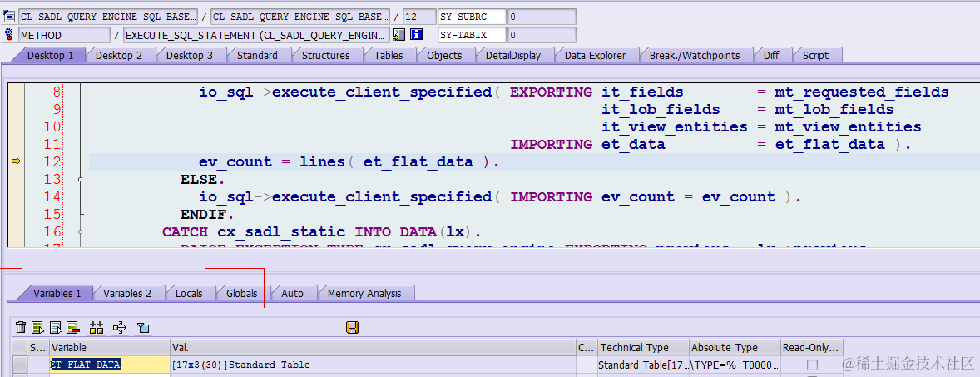
Task: Select the Variables 2 tab
Action: pyautogui.click(x=127, y=293)
